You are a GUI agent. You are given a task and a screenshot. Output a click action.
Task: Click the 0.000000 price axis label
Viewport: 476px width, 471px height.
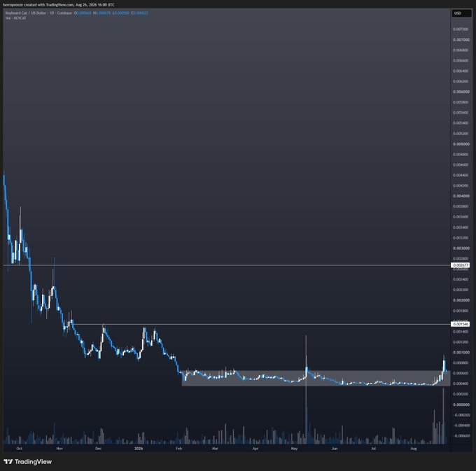461,405
